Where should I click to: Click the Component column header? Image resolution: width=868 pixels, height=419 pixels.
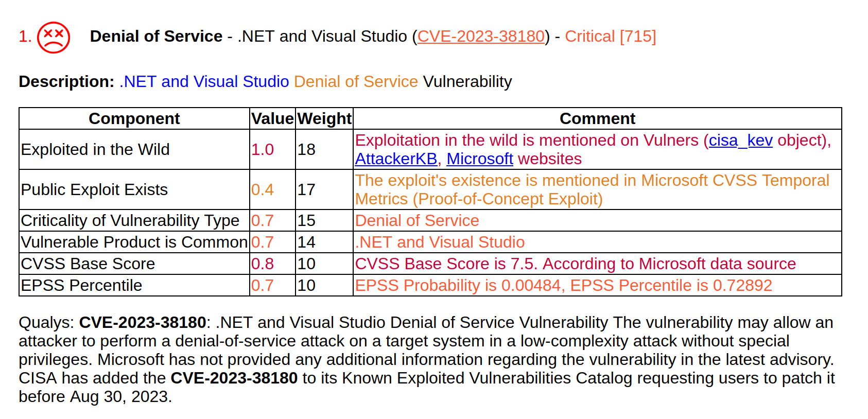134,119
